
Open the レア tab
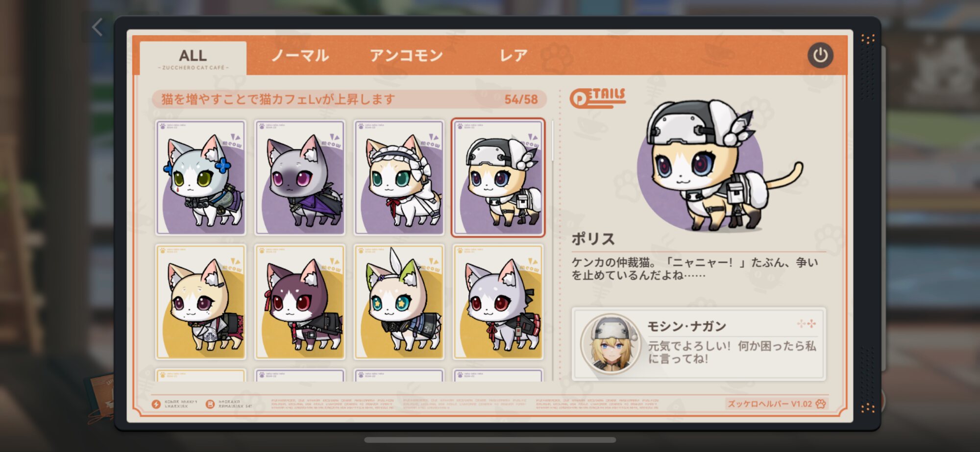pos(513,55)
